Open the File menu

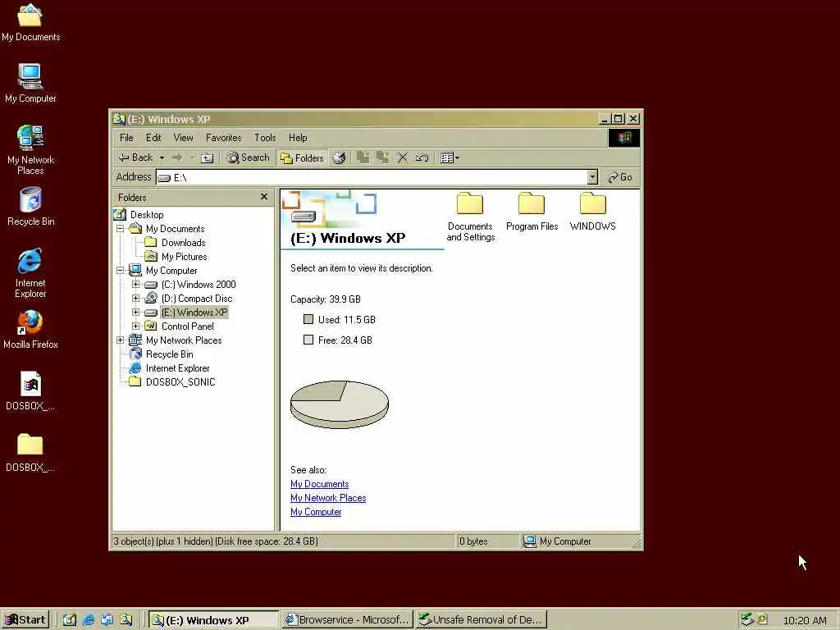pyautogui.click(x=126, y=138)
